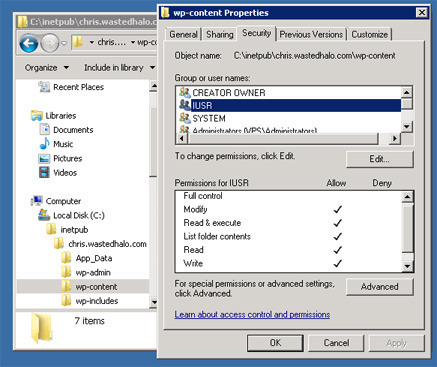Click the Recent Places icon
Image resolution: width=437 pixels, height=367 pixels.
[x=44, y=87]
